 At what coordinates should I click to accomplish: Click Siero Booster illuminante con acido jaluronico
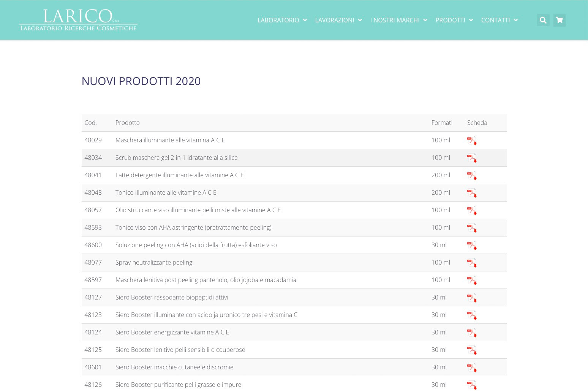coord(206,315)
